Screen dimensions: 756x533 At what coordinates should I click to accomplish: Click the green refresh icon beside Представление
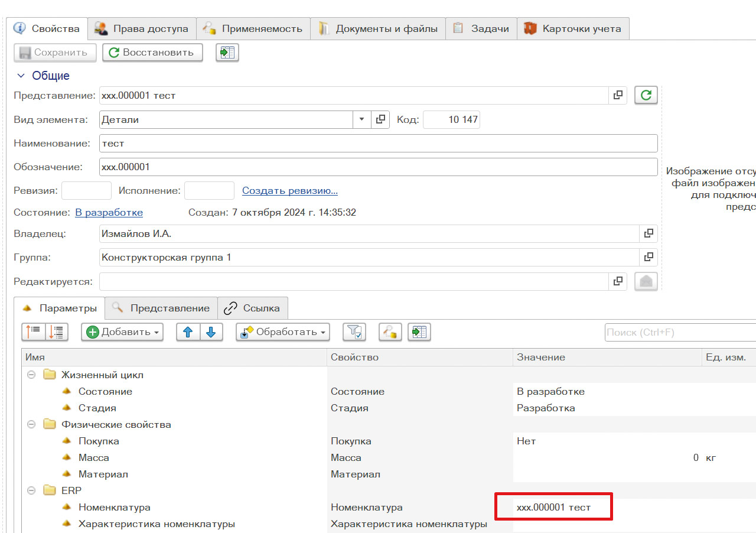coord(646,95)
